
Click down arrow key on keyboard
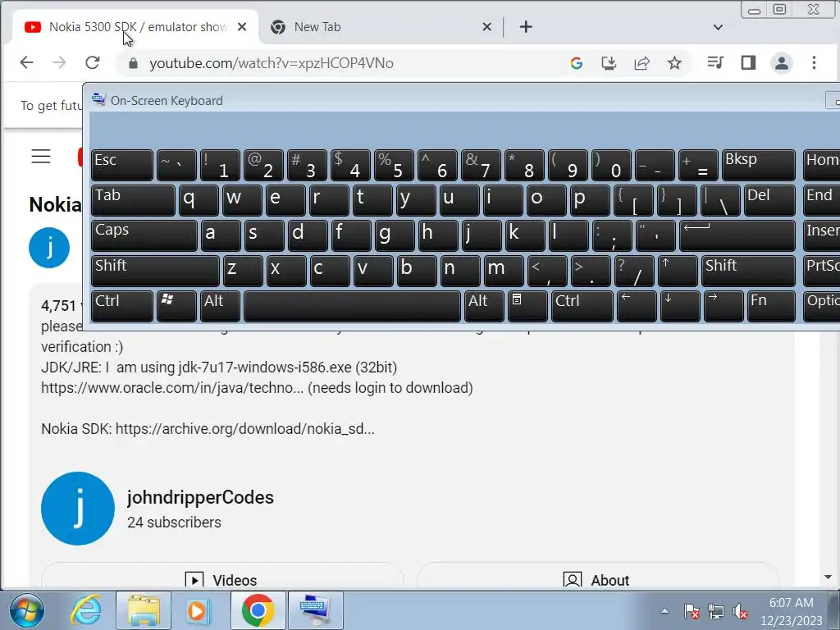680,307
